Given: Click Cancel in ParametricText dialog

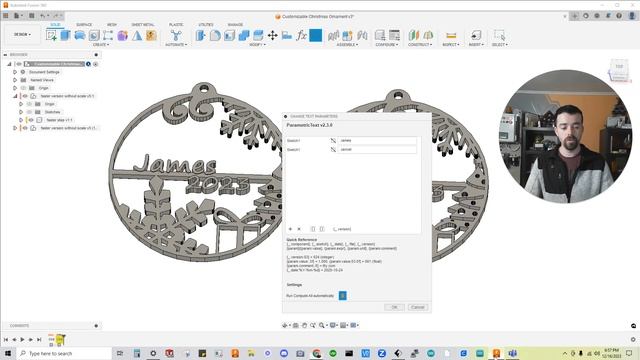Looking at the screenshot, I should tap(418, 307).
